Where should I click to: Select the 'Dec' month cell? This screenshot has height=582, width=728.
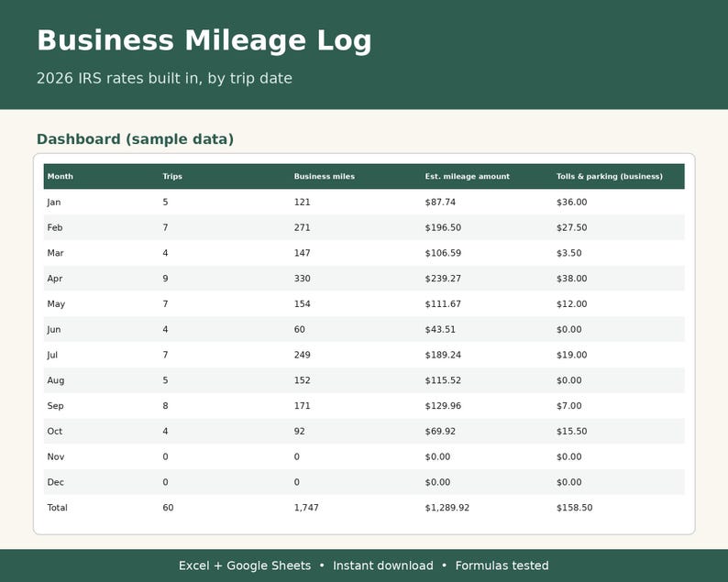tap(55, 482)
